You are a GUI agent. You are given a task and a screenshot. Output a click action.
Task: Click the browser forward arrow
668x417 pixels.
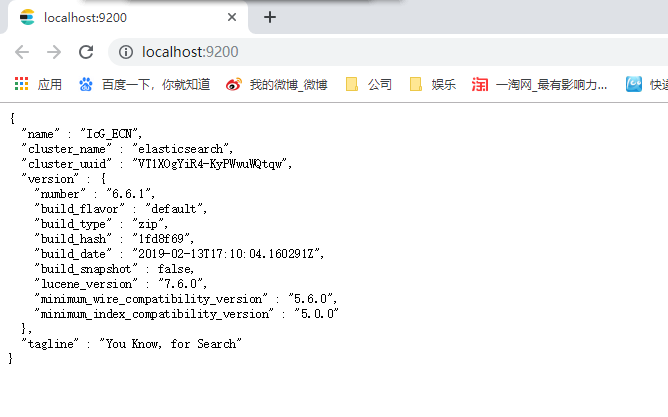[54, 52]
